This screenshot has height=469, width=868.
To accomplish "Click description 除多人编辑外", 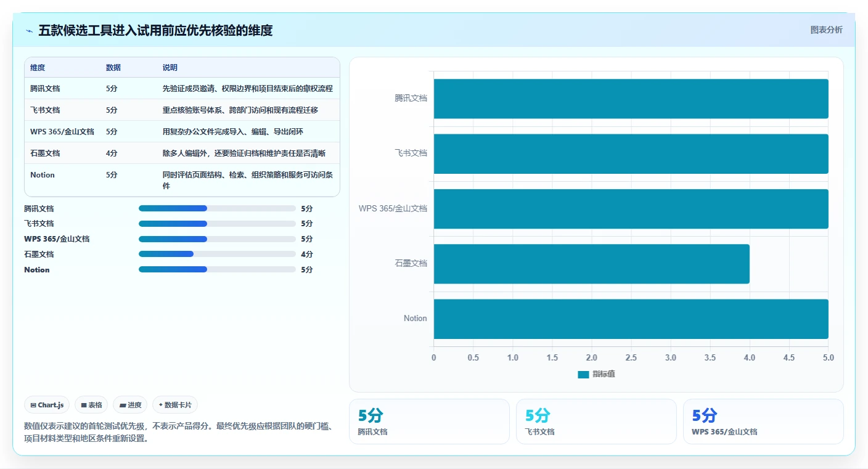I will tap(244, 153).
